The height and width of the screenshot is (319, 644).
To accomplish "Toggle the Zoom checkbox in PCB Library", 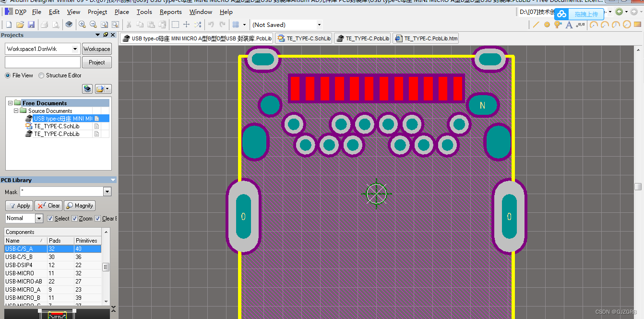I will pyautogui.click(x=75, y=218).
